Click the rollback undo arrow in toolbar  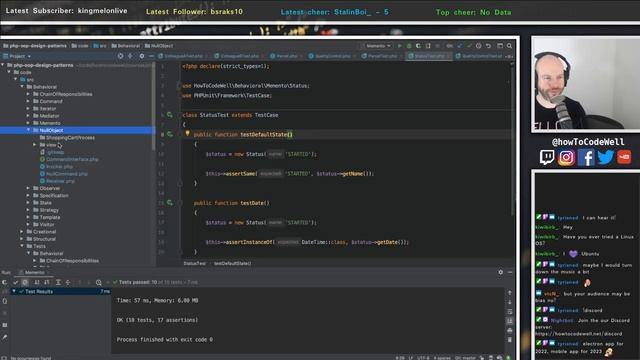(x=489, y=46)
